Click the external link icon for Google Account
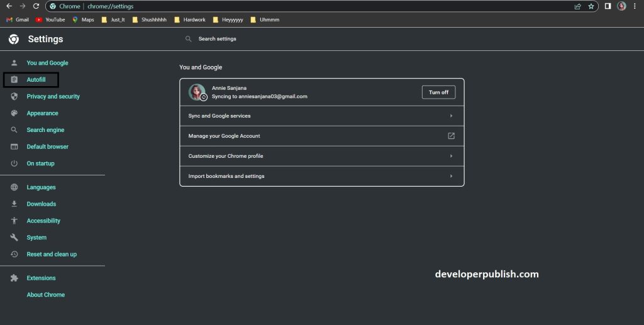Viewport: 644px width, 325px height. pos(451,136)
